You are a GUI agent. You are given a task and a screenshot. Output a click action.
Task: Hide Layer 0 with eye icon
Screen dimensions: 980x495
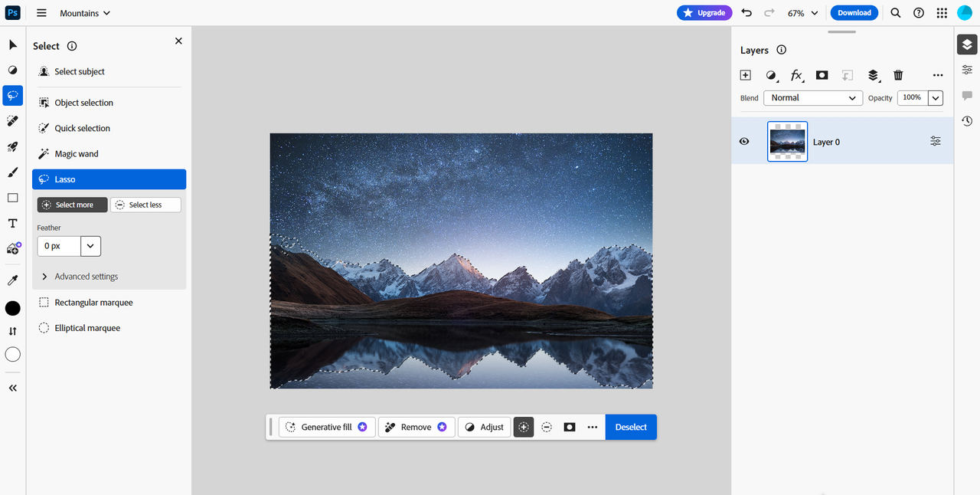point(743,142)
